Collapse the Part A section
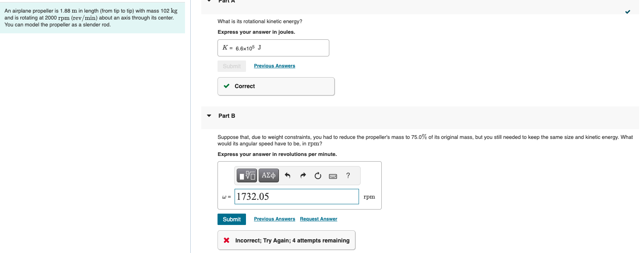 click(209, 1)
